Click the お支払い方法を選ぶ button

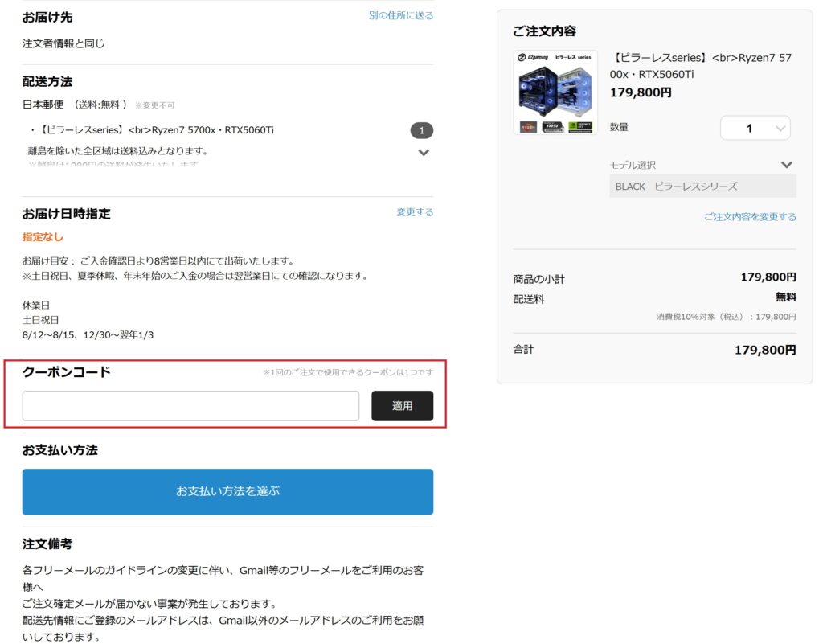point(227,491)
